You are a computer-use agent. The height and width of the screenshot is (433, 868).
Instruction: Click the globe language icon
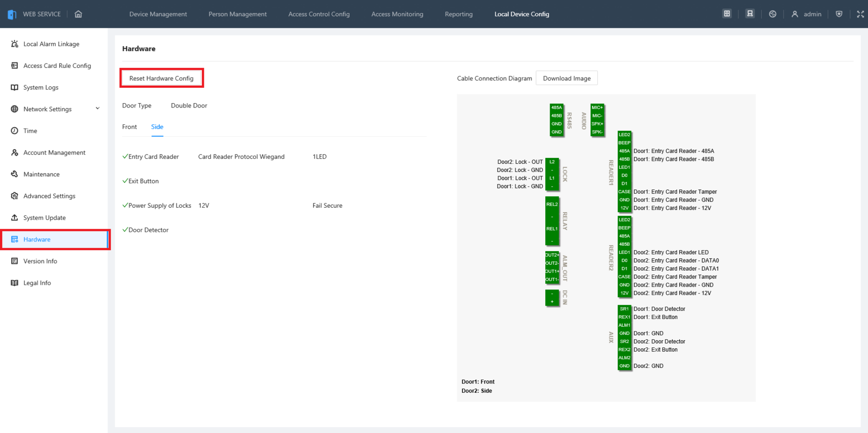(773, 14)
